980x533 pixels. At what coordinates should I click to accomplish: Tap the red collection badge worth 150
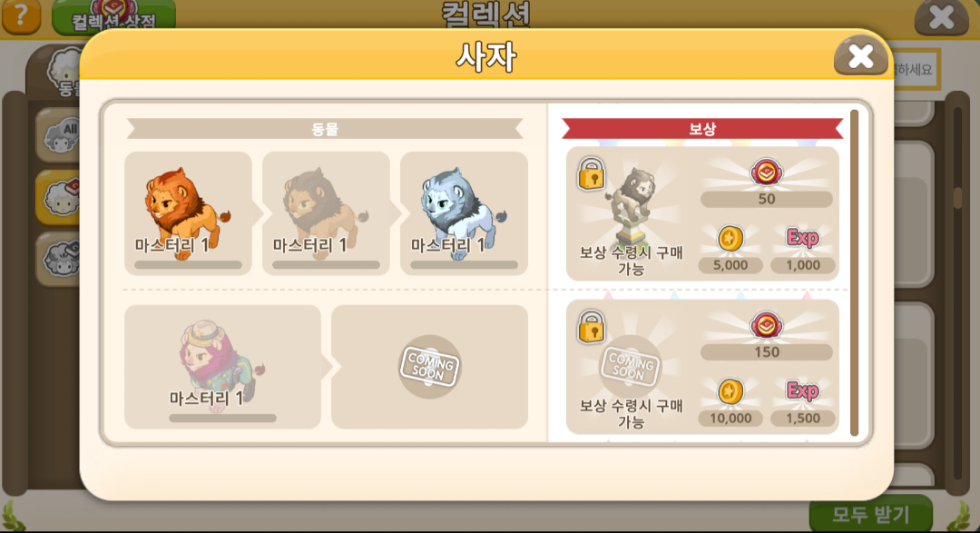point(766,325)
